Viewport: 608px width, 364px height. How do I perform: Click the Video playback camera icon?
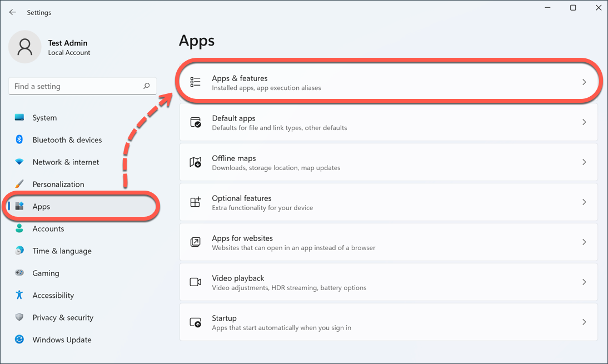coord(196,282)
